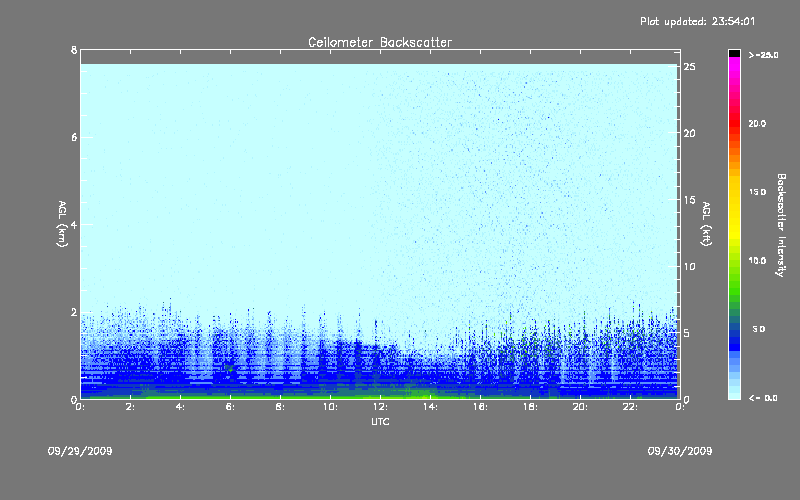The image size is (800, 500).
Task: Pick the red segment of the colorbar
Action: 734,122
